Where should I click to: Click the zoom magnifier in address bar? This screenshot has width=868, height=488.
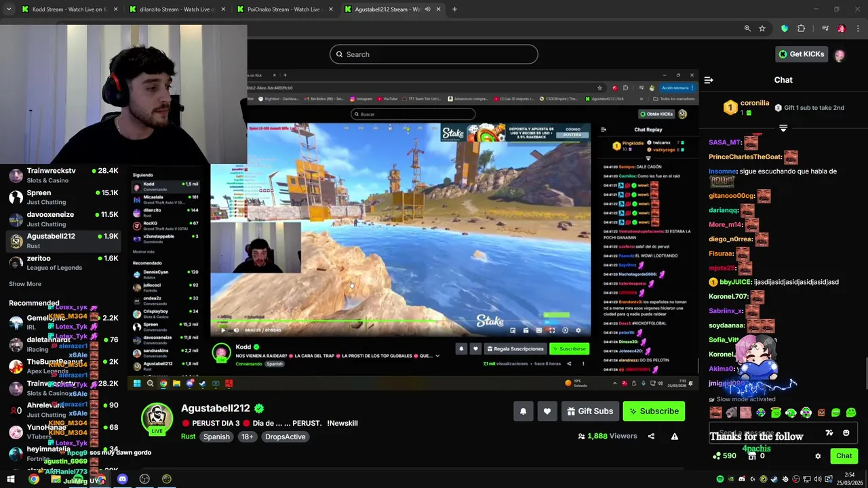pos(747,28)
